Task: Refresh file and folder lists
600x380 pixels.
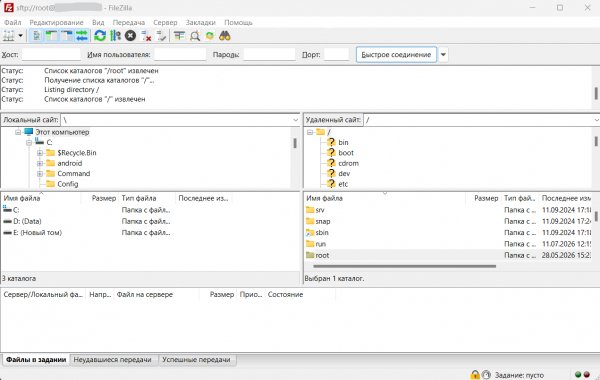Action: (100, 36)
